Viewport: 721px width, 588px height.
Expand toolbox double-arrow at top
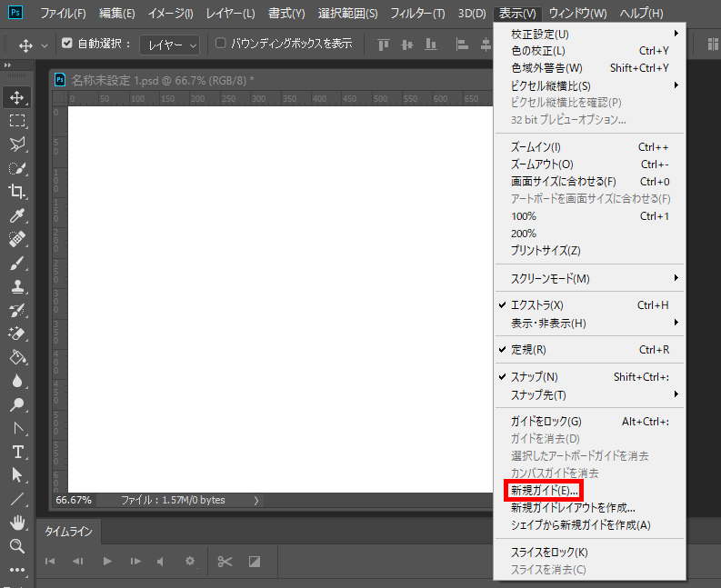coord(7,65)
